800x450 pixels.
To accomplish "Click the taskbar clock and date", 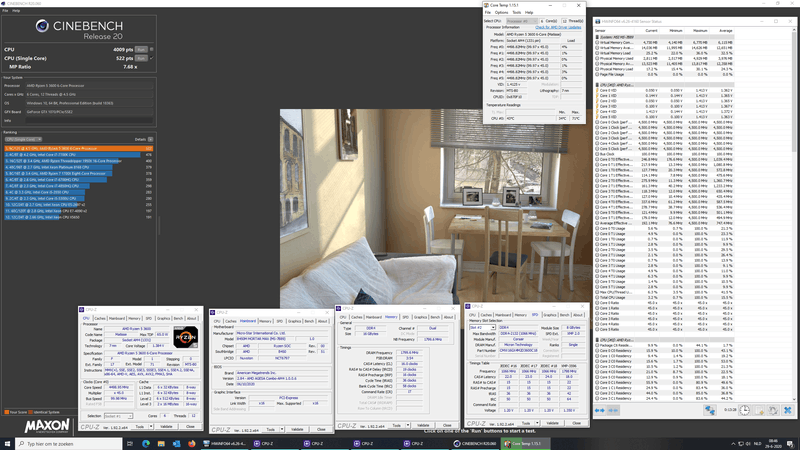I will pyautogui.click(x=773, y=444).
